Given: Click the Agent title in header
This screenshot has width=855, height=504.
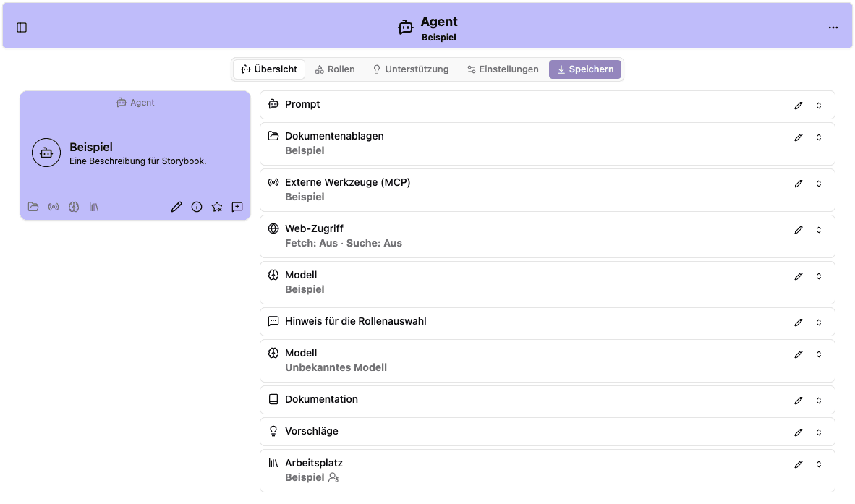Looking at the screenshot, I should (439, 22).
